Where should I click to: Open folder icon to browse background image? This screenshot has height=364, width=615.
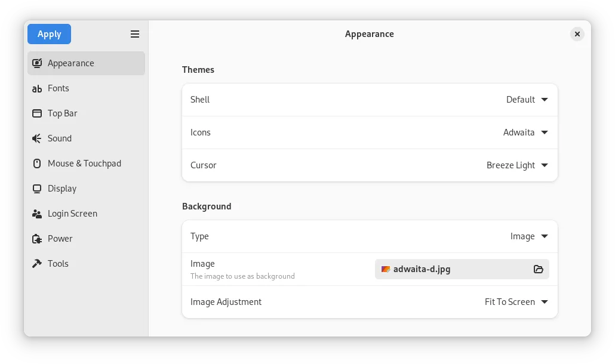(538, 269)
